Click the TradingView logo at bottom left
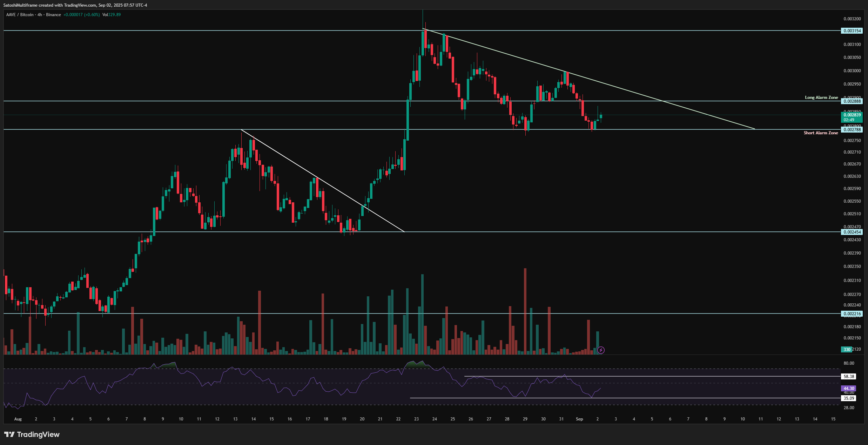Screen dimensions: 868x445 (32, 434)
